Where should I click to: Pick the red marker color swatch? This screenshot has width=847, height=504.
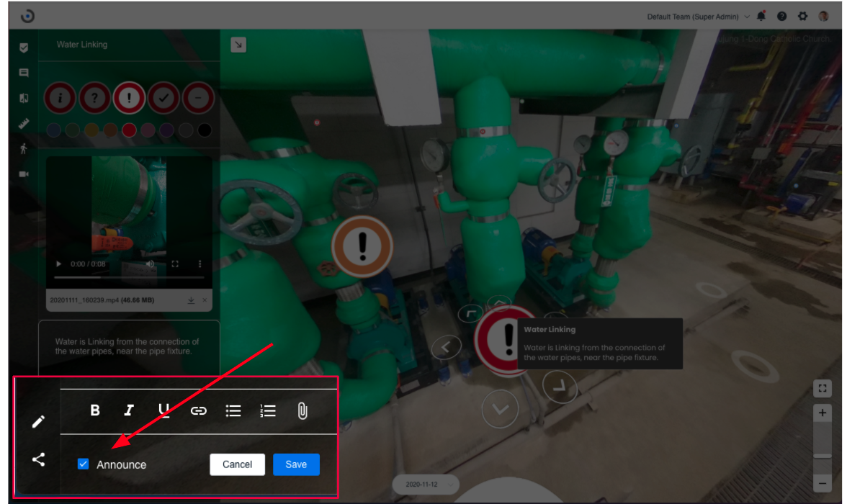129,130
